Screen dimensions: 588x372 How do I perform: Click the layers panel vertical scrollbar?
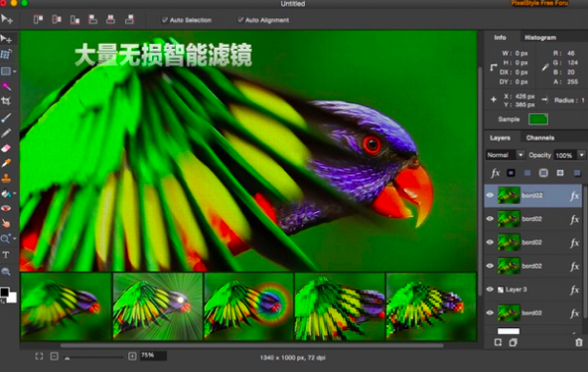(x=584, y=252)
